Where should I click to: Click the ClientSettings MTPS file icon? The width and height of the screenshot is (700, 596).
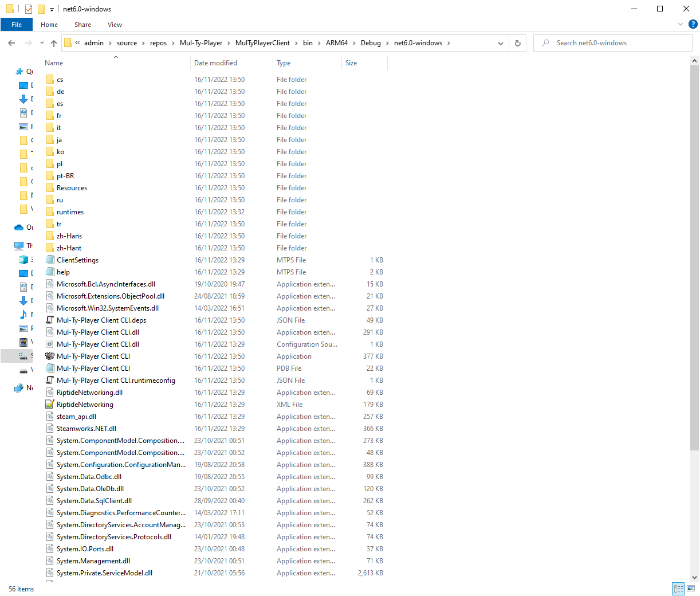point(50,260)
